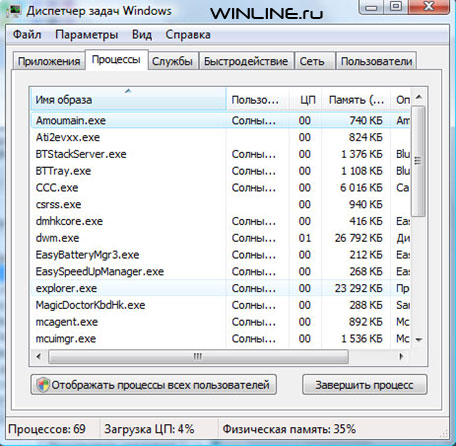This screenshot has height=446, width=456.
Task: Click the 6 016 КБ memory value
Action: [x=361, y=187]
